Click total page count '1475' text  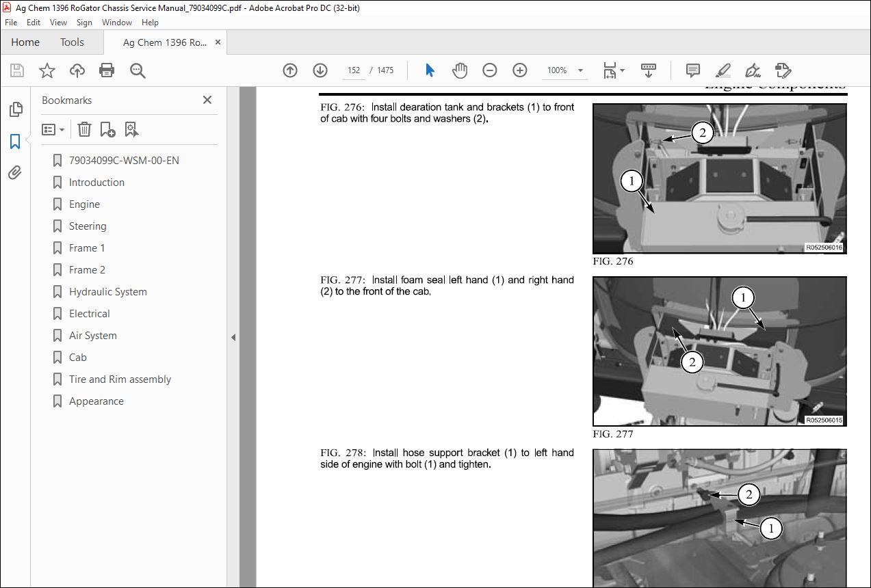pos(385,70)
